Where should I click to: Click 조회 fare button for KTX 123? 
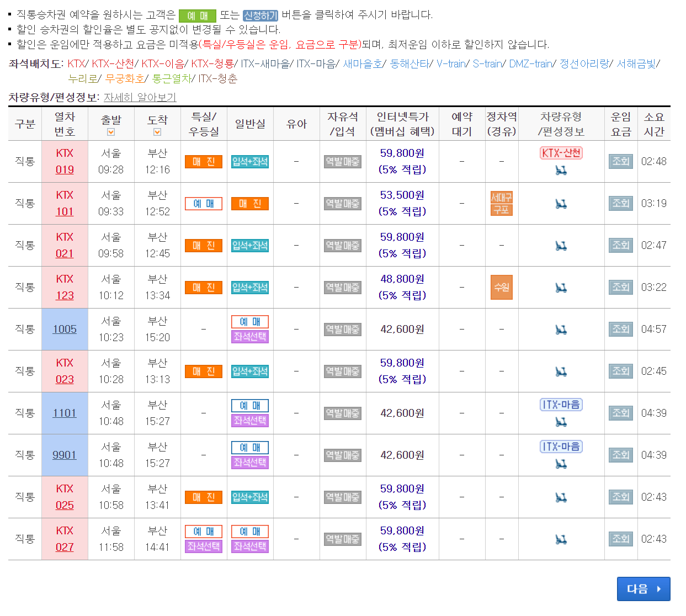(x=621, y=287)
